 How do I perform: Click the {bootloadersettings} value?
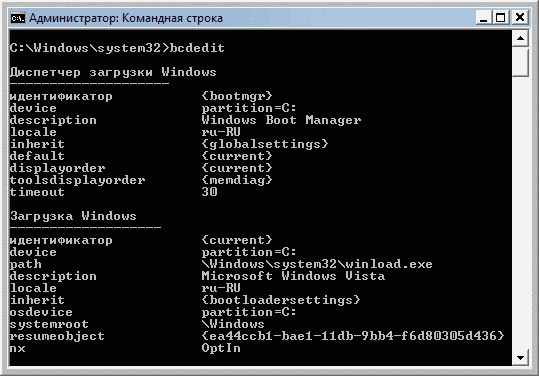281,300
